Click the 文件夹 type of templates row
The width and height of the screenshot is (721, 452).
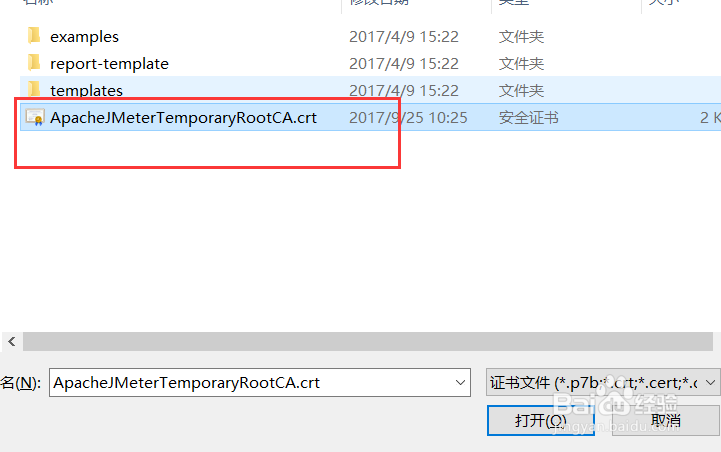(521, 90)
